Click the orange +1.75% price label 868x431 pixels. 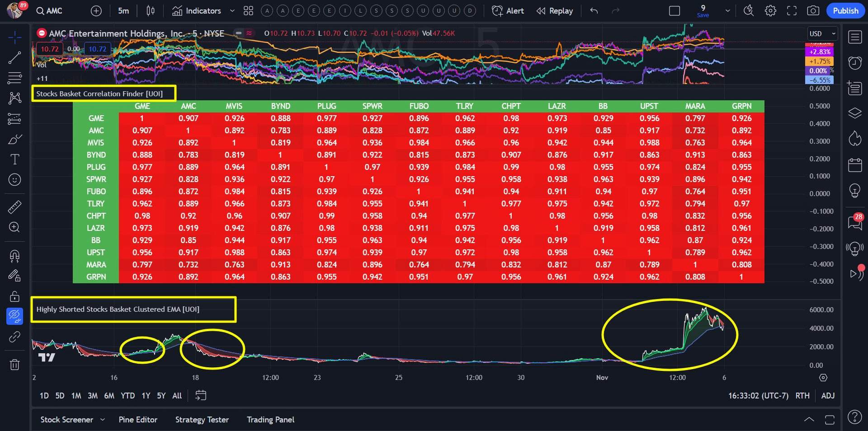point(820,61)
